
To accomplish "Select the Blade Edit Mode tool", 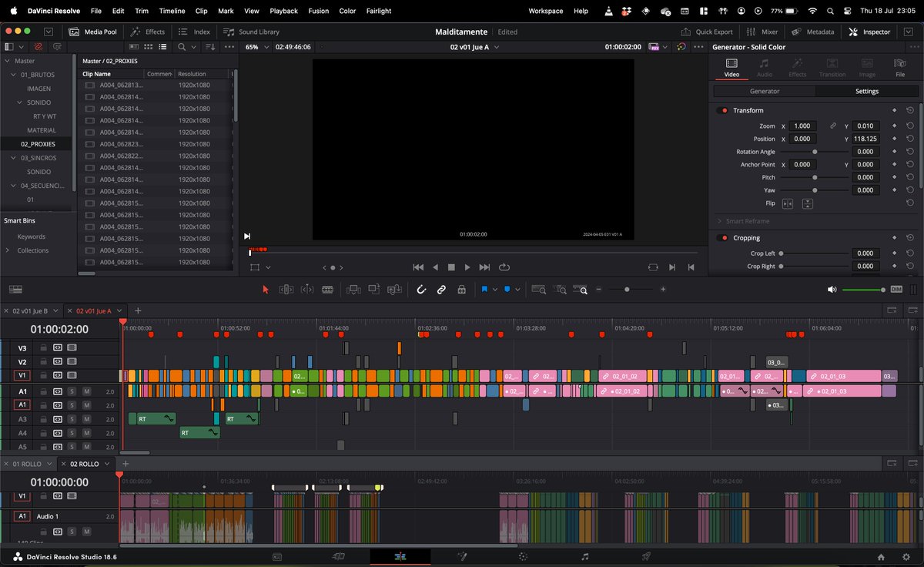I will 327,290.
